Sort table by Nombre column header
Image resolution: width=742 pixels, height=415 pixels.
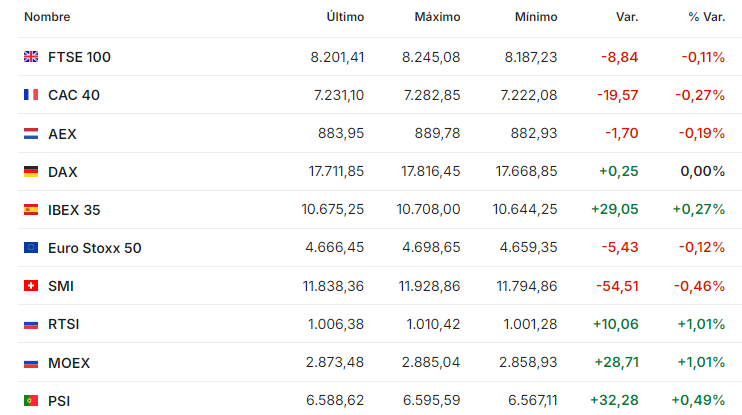pyautogui.click(x=47, y=17)
